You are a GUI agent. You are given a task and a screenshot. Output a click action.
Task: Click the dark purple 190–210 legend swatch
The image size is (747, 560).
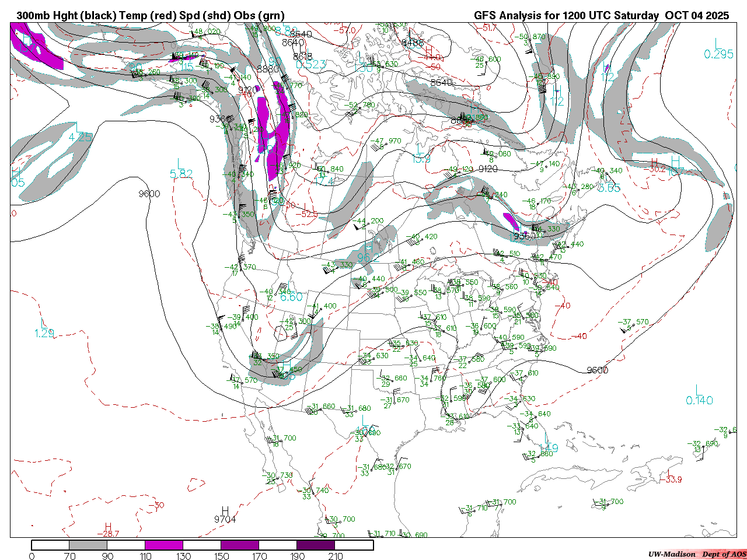[x=316, y=545]
